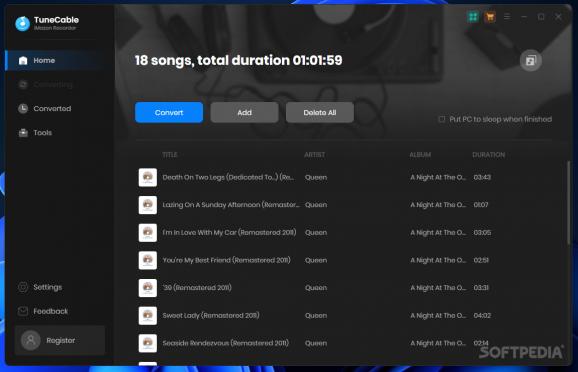This screenshot has width=578, height=372.
Task: Select Seaside Rendezvous title
Action: coord(226,343)
